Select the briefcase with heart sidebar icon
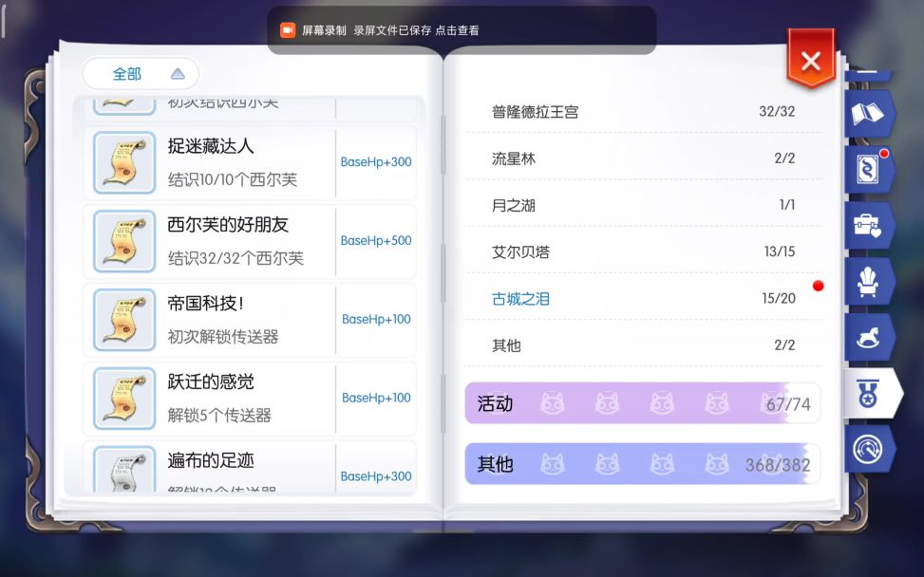Screen dimensions: 924x577 coord(867,226)
